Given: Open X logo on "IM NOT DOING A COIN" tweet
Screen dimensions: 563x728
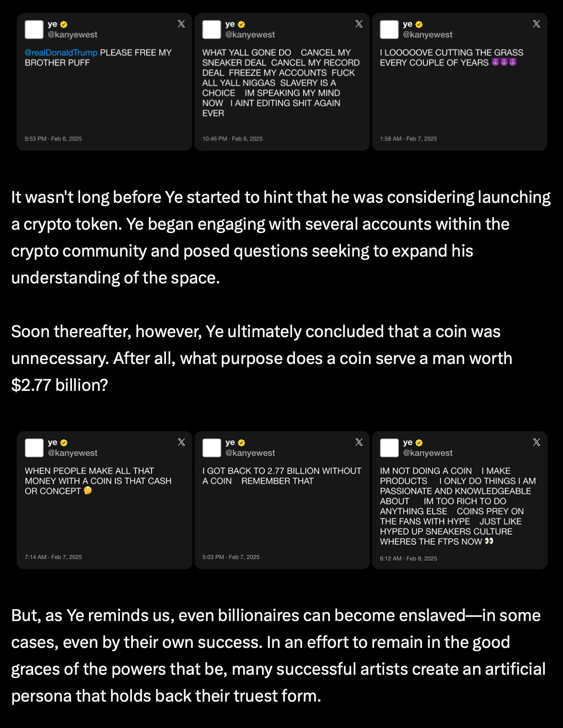Looking at the screenshot, I should [x=536, y=442].
